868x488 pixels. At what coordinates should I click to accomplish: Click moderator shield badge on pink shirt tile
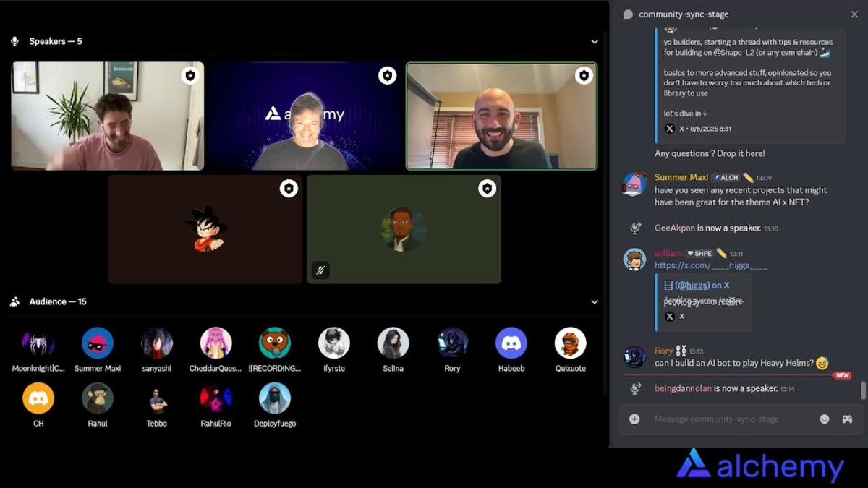point(190,76)
